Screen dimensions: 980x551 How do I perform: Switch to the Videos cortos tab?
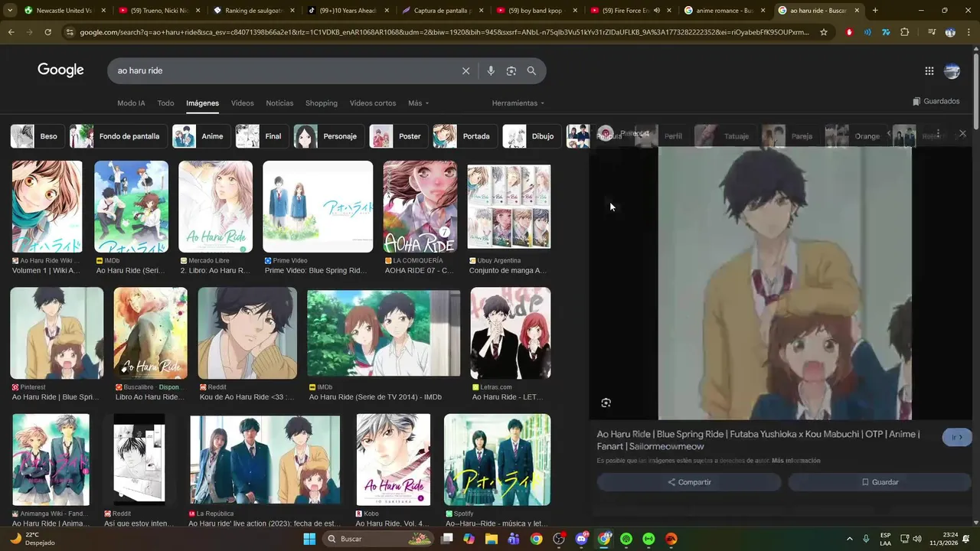[x=373, y=103]
